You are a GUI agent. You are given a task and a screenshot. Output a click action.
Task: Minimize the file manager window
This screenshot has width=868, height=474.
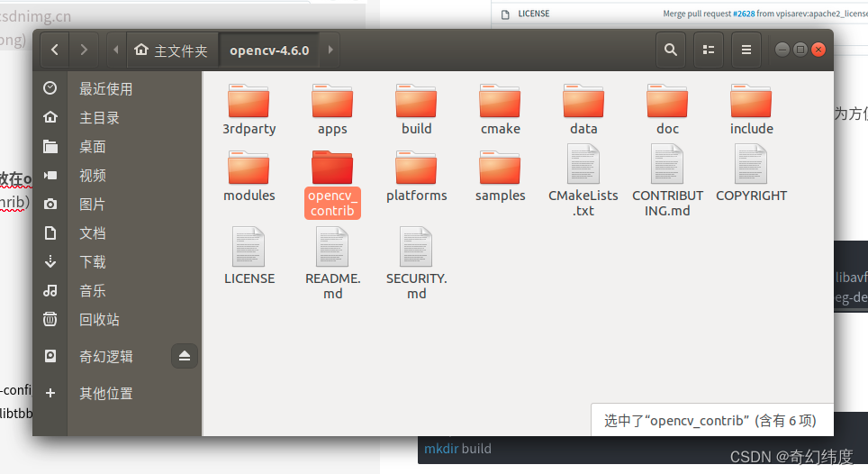(782, 50)
